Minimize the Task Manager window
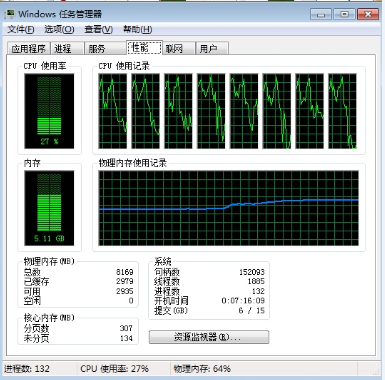385x380 pixels. [321, 14]
